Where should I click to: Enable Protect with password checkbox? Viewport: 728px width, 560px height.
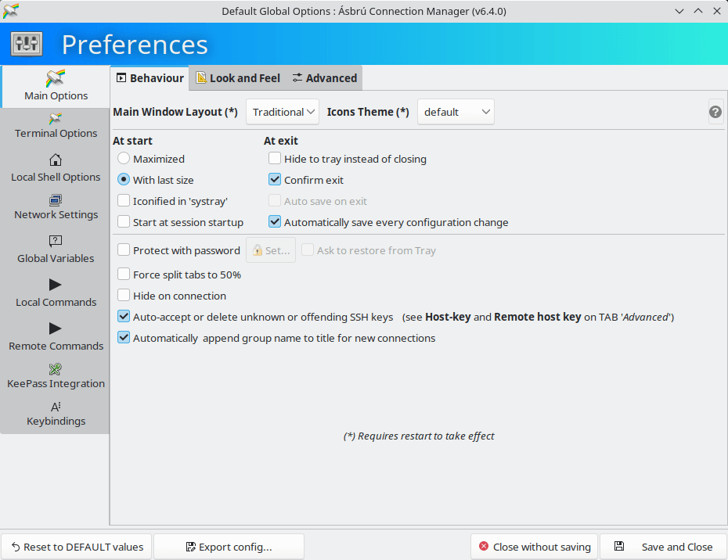[124, 250]
